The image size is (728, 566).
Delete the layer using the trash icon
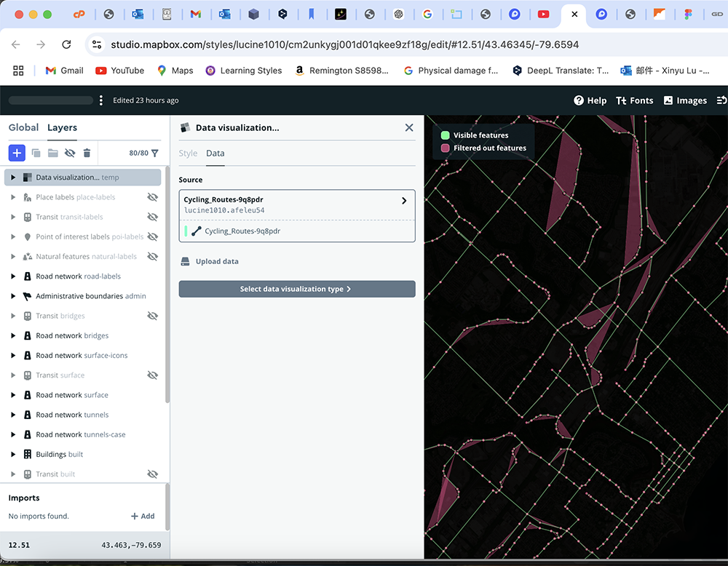(87, 153)
